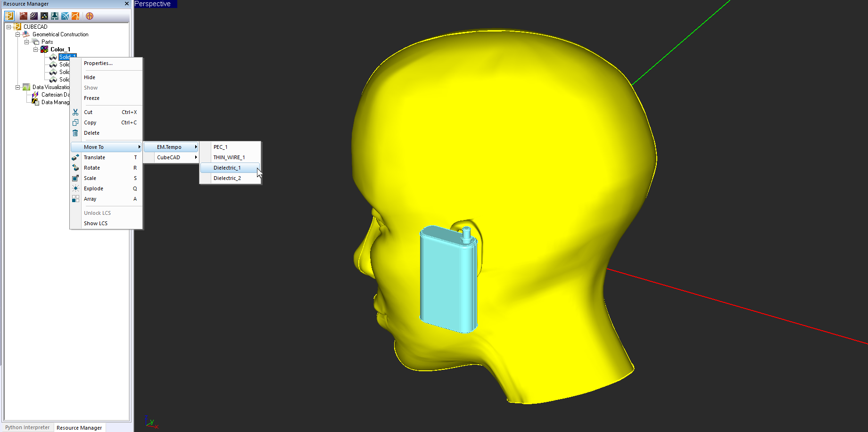The width and height of the screenshot is (868, 432).
Task: Click the Copy icon in context menu
Action: click(75, 122)
